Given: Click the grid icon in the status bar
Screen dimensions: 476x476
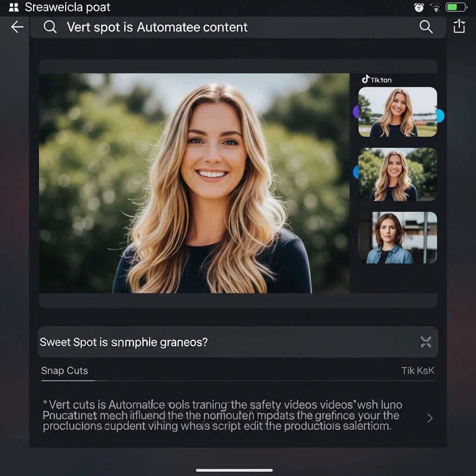Looking at the screenshot, I should point(13,7).
